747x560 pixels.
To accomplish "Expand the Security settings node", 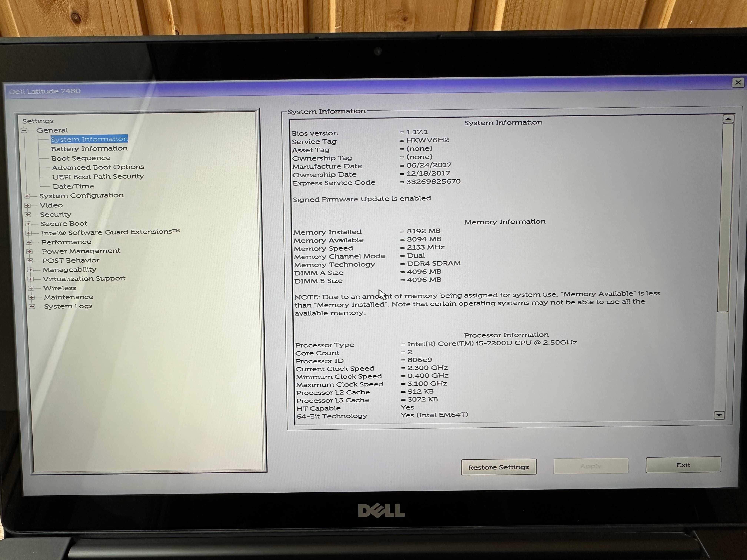I will [x=28, y=214].
